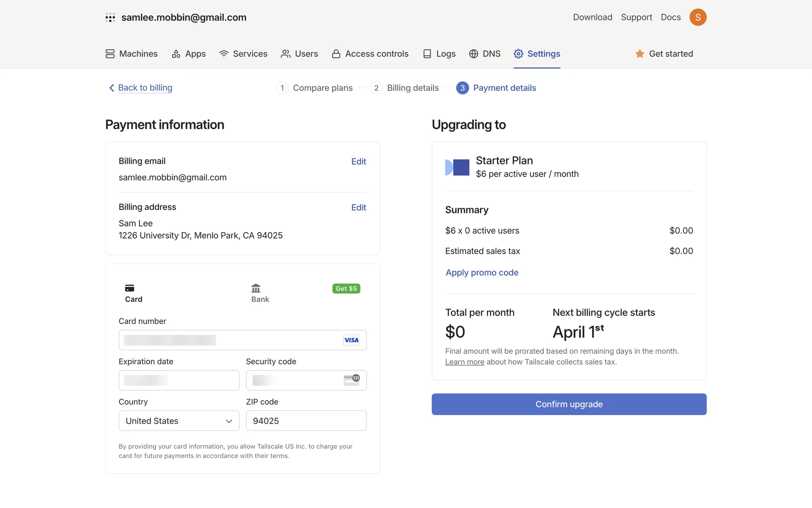Edit the billing address

(x=358, y=207)
